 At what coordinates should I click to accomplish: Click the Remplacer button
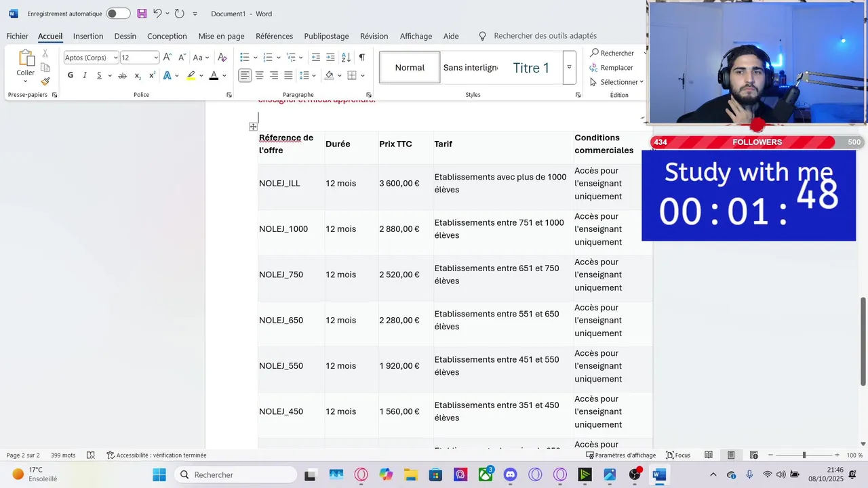tap(611, 68)
